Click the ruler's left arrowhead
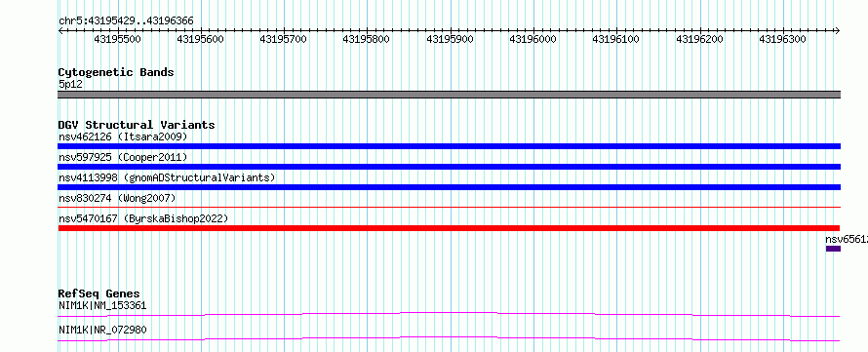 click(60, 30)
